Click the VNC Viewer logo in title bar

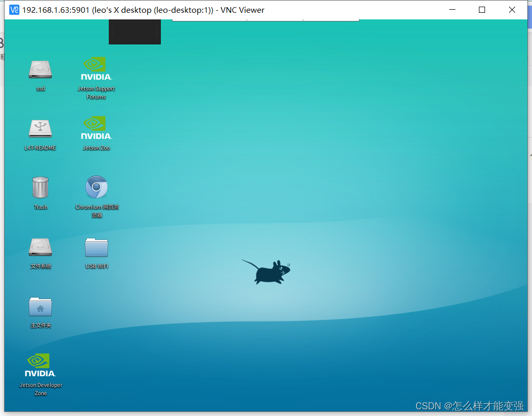pos(14,10)
